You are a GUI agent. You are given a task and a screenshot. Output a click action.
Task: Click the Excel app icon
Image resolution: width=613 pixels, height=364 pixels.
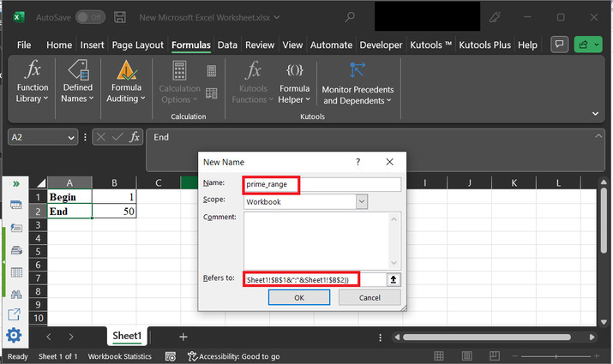19,17
